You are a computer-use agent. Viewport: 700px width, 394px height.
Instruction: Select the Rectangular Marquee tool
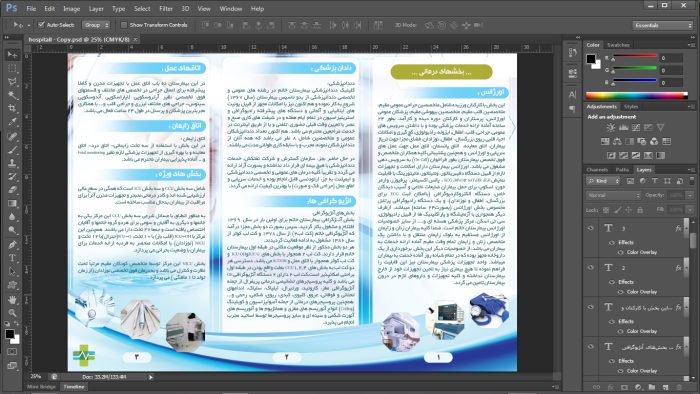click(12, 68)
